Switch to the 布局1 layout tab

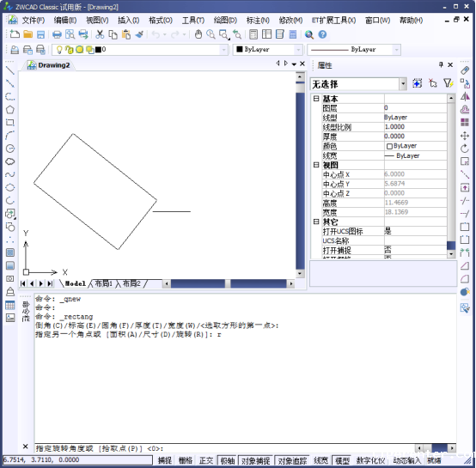pyautogui.click(x=103, y=283)
